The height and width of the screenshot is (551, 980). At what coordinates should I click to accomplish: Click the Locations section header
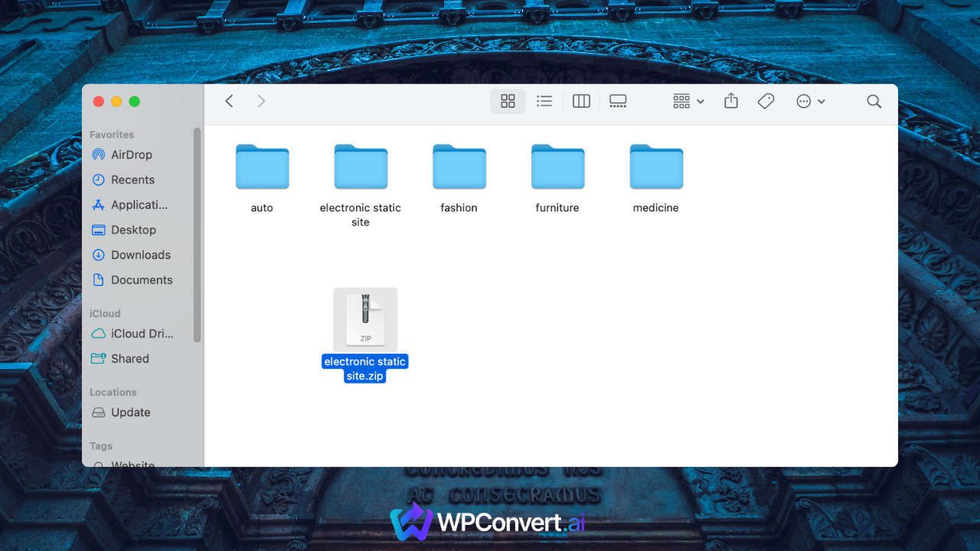pos(113,393)
